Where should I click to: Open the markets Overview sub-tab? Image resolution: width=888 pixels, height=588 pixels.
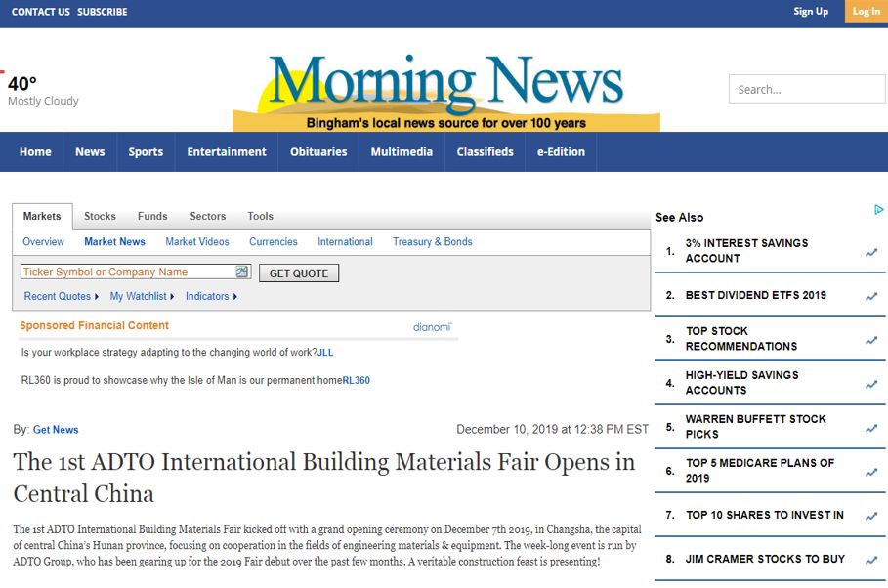[43, 242]
